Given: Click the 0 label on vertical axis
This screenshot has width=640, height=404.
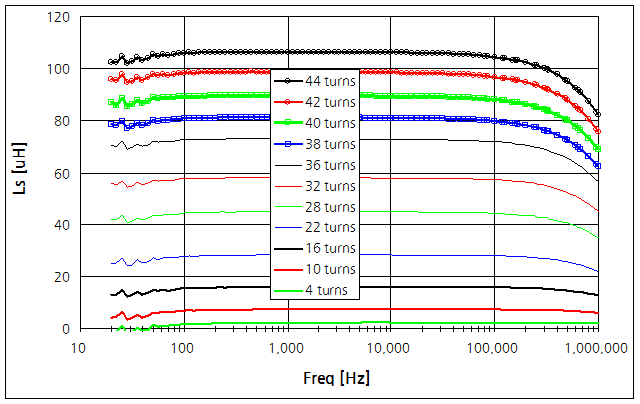Looking at the screenshot, I should (67, 329).
